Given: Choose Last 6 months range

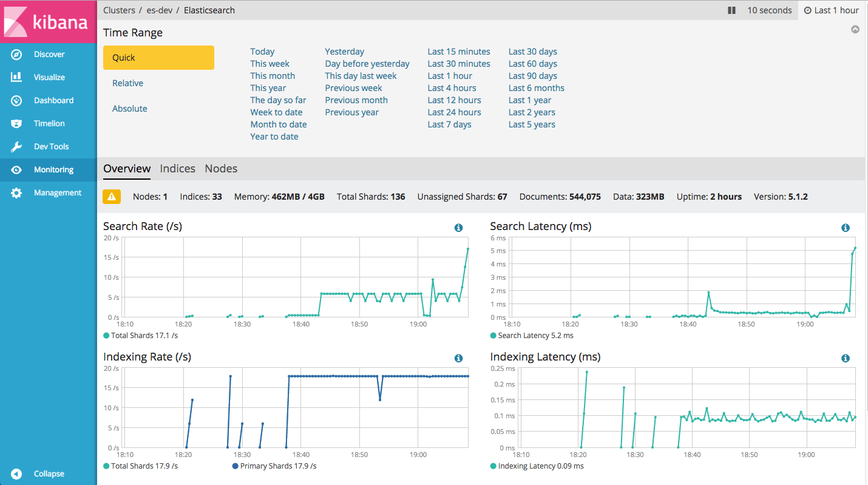Looking at the screenshot, I should [536, 88].
